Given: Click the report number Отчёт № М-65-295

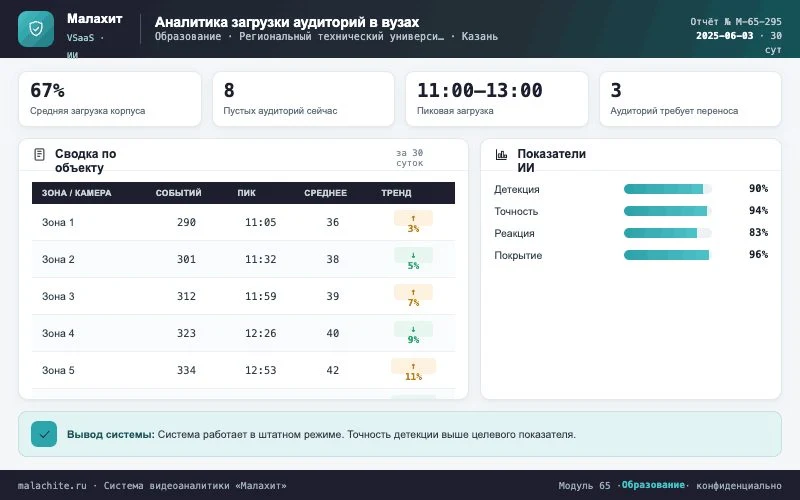Looking at the screenshot, I should coord(736,22).
